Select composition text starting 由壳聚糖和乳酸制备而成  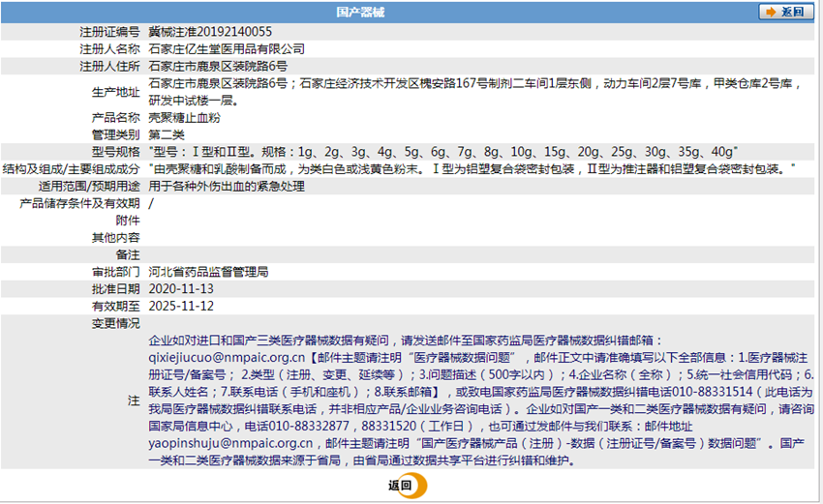[x=472, y=169]
